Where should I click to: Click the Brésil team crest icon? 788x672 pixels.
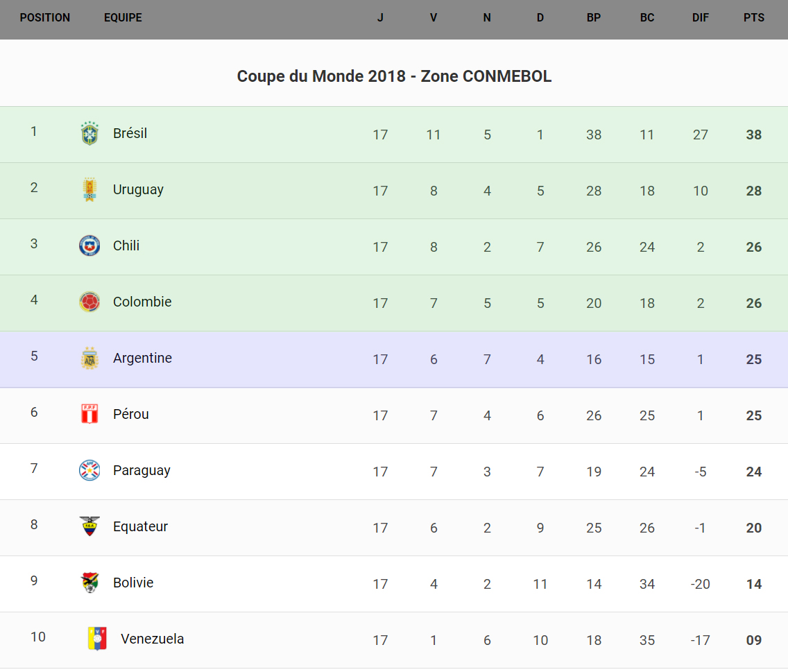pos(89,133)
